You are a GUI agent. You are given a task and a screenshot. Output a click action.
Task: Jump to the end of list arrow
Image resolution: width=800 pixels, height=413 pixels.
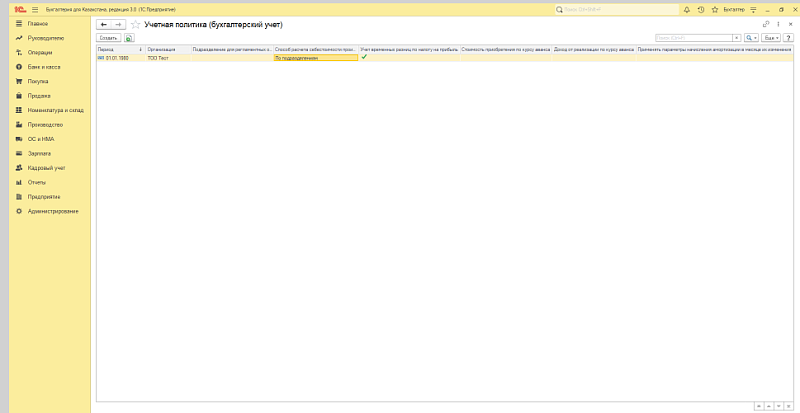coord(787,406)
